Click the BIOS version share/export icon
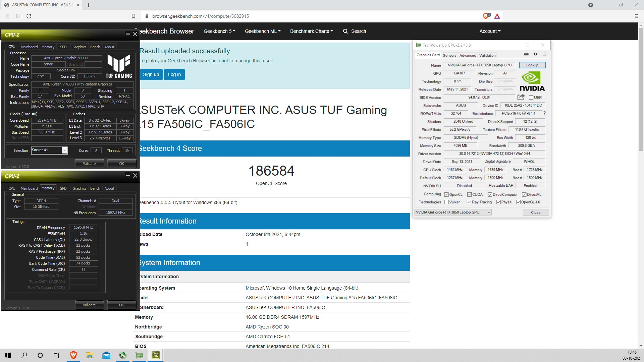Viewport: 644px width, 362px height. tap(521, 97)
